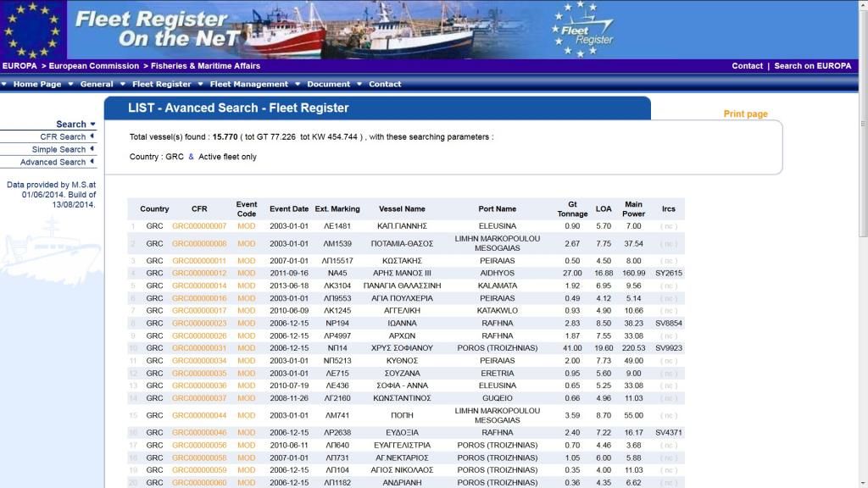Image resolution: width=868 pixels, height=488 pixels.
Task: Expand the General dropdown menu
Action: [97, 84]
